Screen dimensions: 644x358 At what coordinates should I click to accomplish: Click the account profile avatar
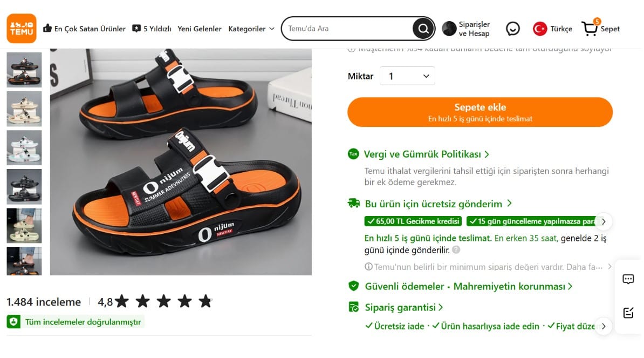click(449, 29)
